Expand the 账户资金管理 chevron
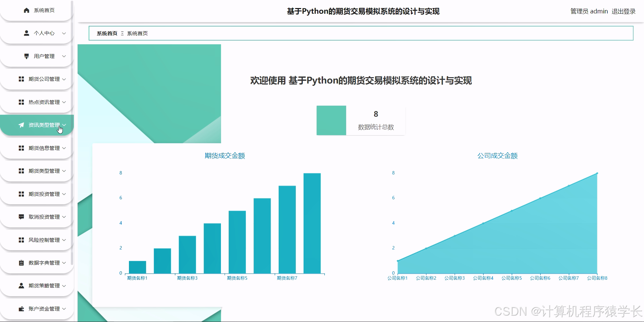The height and width of the screenshot is (322, 644). click(64, 309)
